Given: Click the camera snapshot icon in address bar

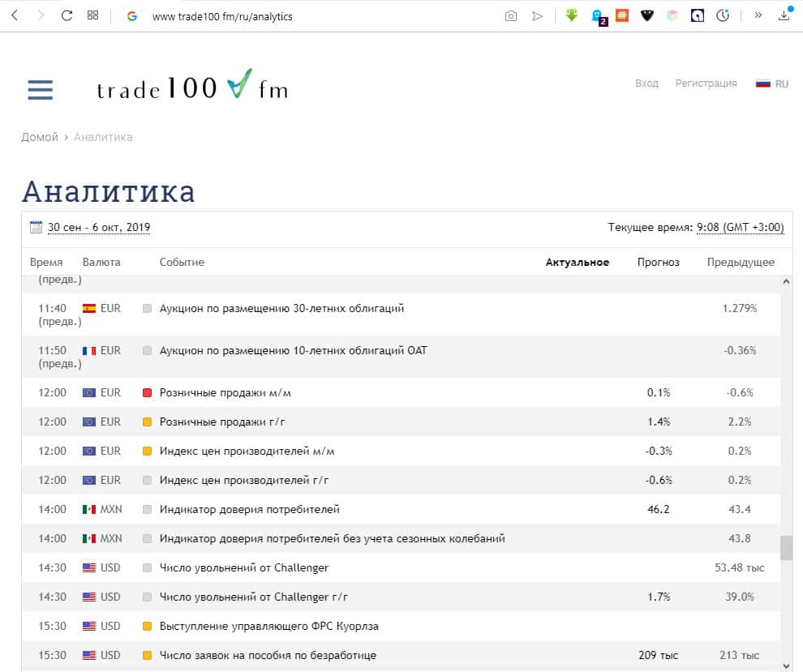Looking at the screenshot, I should 510,15.
